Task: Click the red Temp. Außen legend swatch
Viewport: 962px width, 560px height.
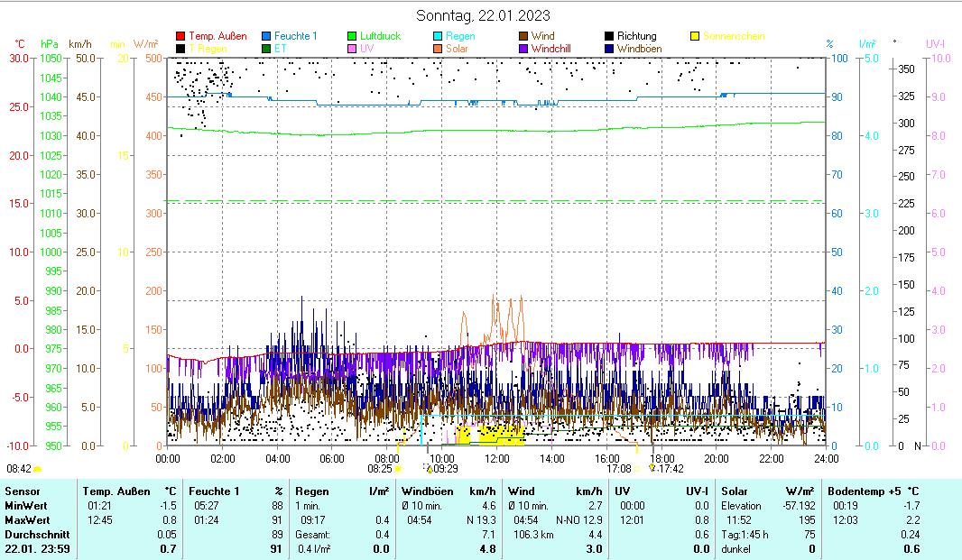Action: (180, 36)
